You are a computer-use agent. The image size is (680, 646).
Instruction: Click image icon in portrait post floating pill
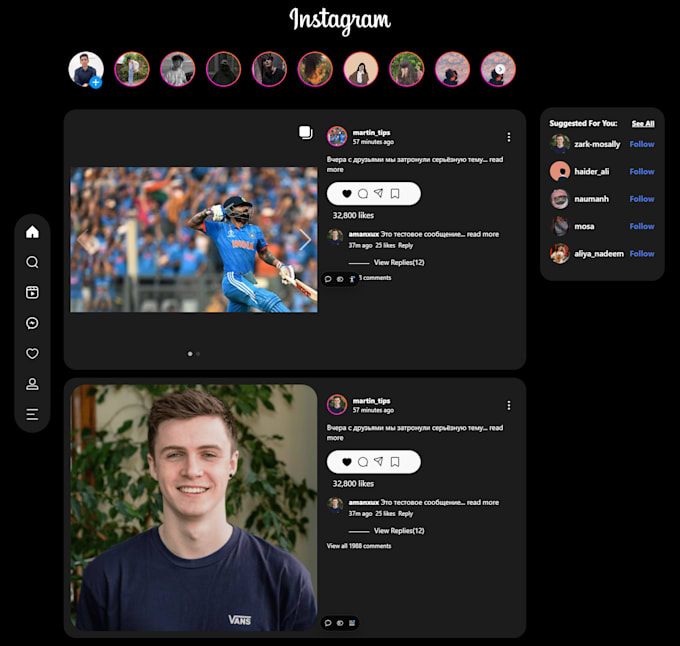[352, 623]
